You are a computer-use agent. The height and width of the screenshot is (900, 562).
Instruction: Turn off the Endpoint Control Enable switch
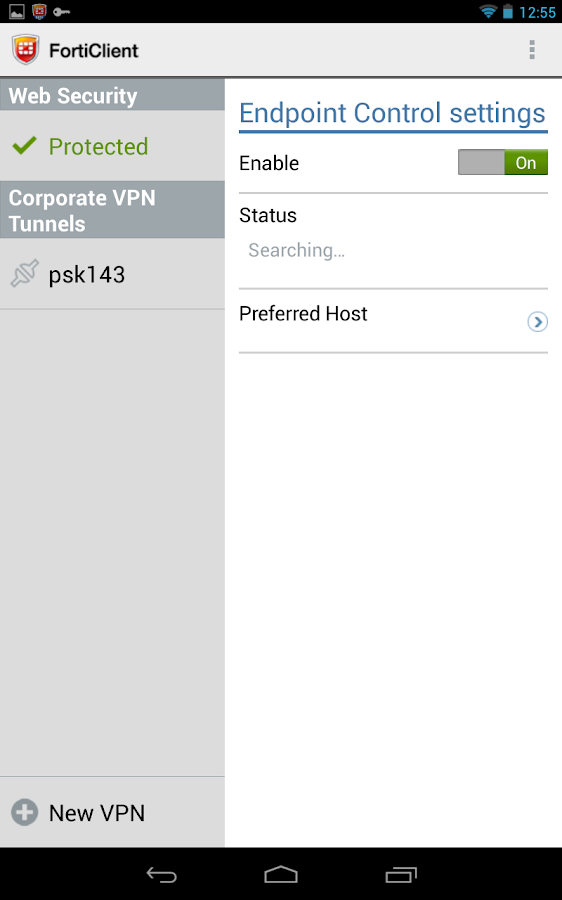click(503, 162)
